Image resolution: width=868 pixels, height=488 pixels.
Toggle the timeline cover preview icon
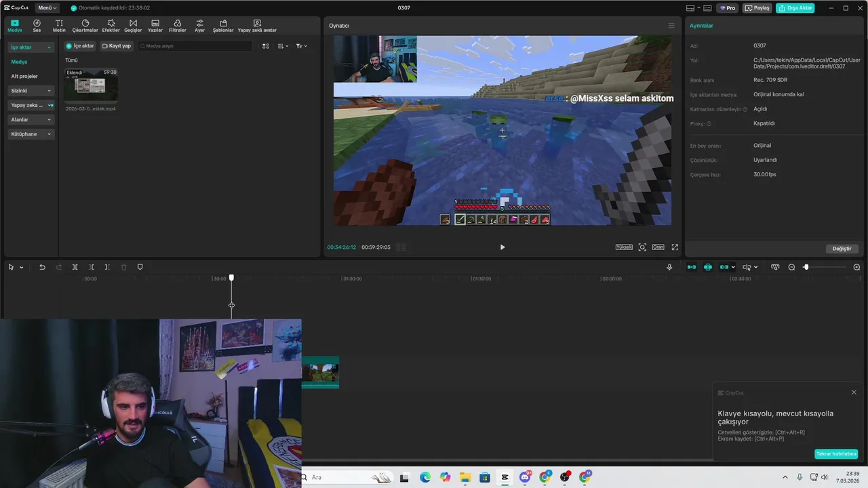[775, 267]
